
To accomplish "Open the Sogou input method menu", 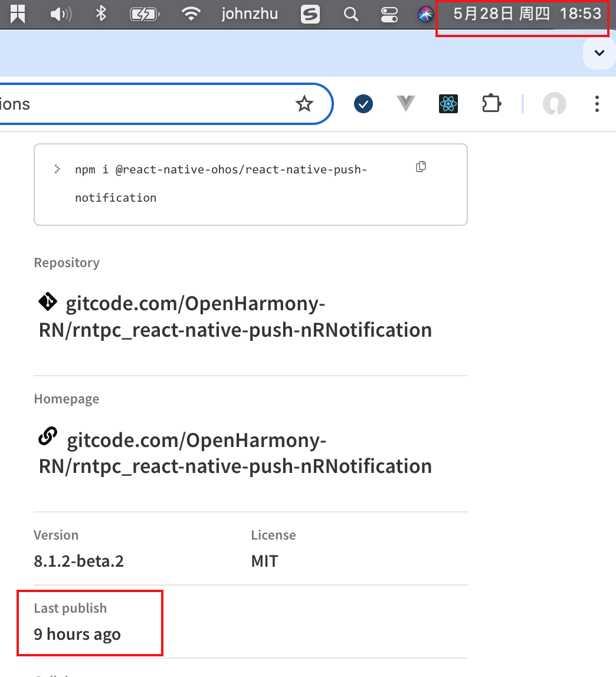I will click(x=310, y=14).
